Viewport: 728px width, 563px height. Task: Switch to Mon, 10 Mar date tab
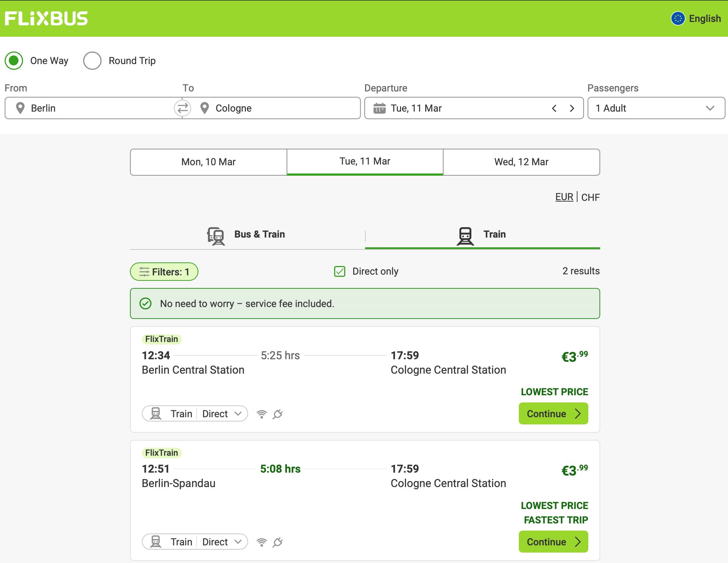click(x=208, y=162)
